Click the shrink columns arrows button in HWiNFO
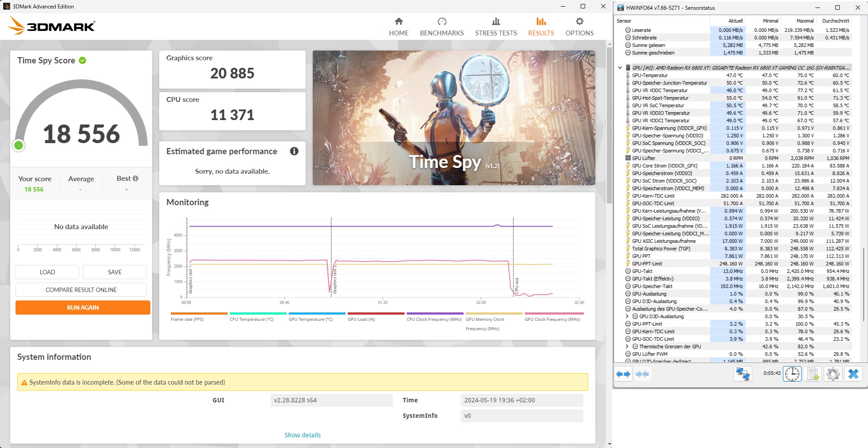 coord(642,374)
